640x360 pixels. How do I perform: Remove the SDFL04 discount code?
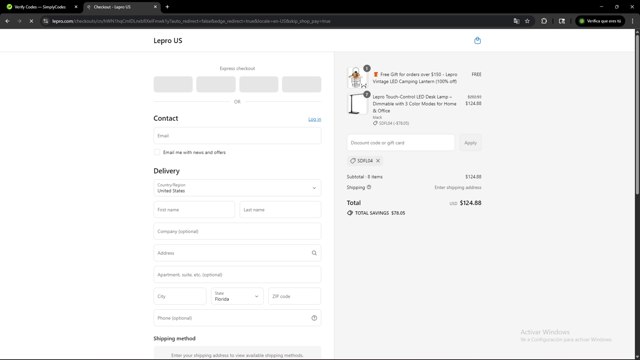click(378, 161)
